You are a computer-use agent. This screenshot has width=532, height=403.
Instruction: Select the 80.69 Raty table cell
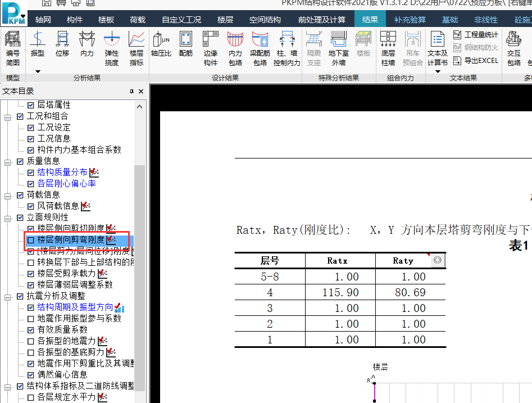point(410,293)
